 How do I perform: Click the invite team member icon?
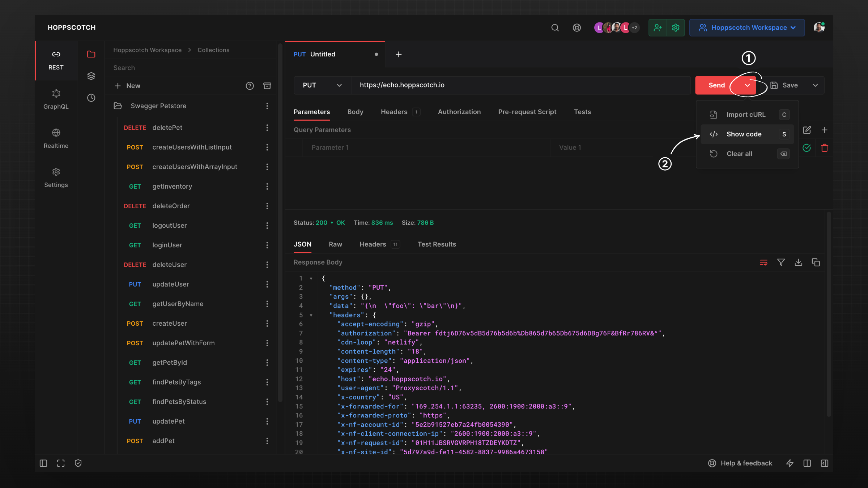(658, 27)
